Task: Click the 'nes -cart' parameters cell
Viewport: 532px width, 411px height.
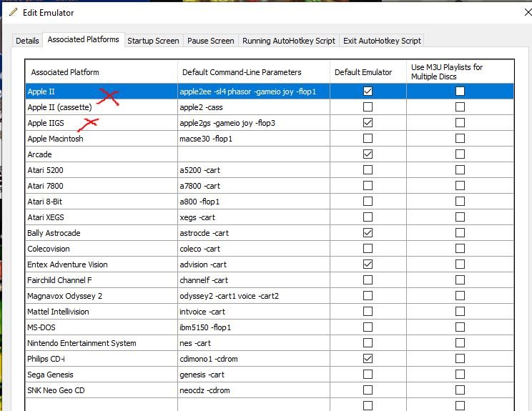Action: pos(253,343)
